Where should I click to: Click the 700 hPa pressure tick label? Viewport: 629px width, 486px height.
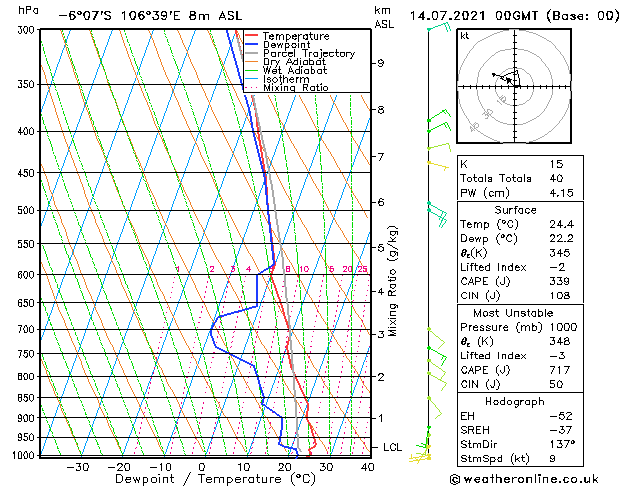[x=28, y=330]
